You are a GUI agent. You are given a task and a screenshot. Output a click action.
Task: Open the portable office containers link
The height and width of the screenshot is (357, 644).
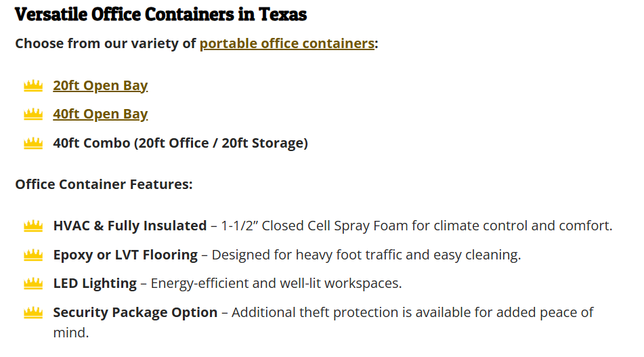click(x=286, y=43)
